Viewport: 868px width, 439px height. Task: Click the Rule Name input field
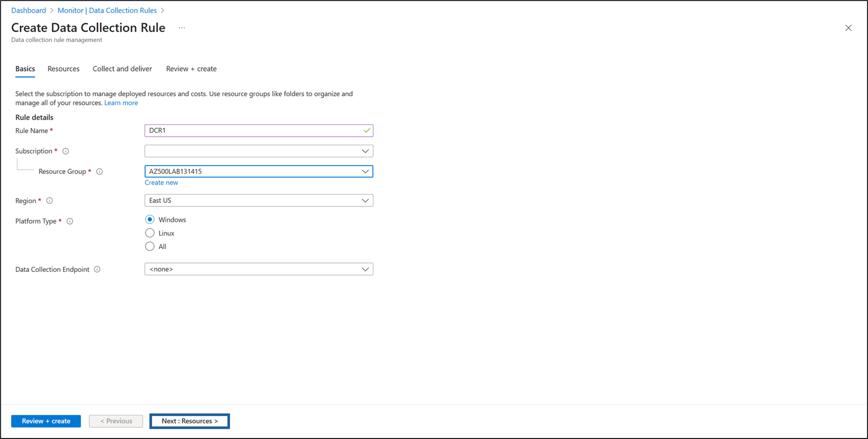tap(254, 131)
